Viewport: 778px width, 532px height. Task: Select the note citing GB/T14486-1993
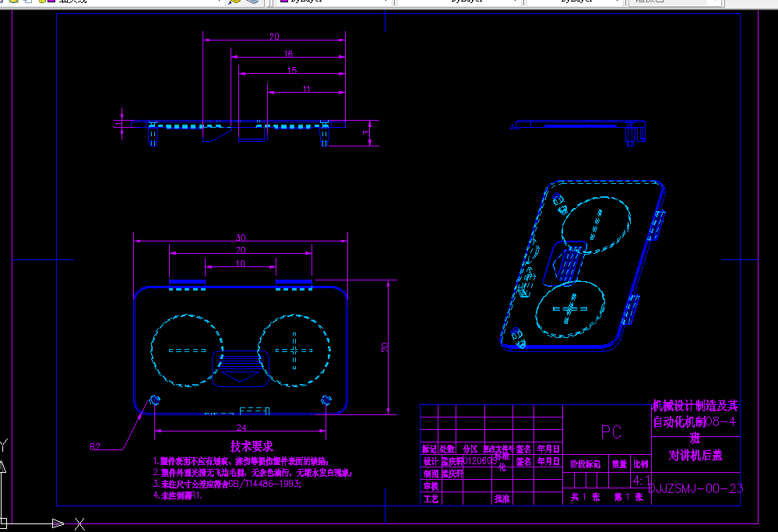227,484
